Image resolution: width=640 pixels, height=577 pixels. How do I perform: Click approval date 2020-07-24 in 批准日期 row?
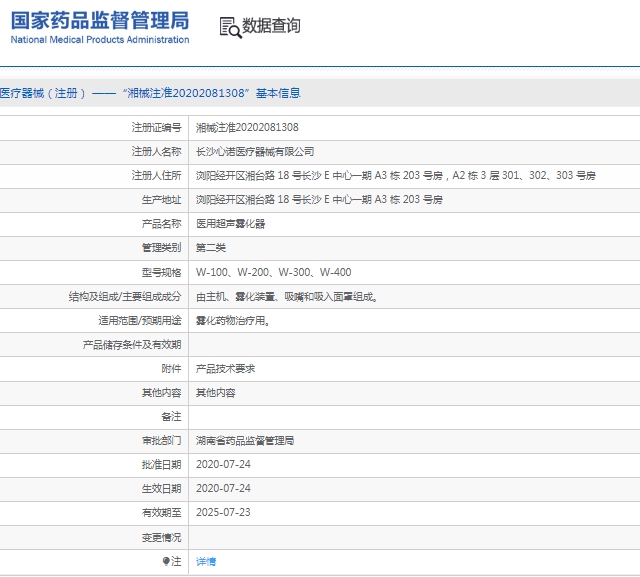[223, 464]
